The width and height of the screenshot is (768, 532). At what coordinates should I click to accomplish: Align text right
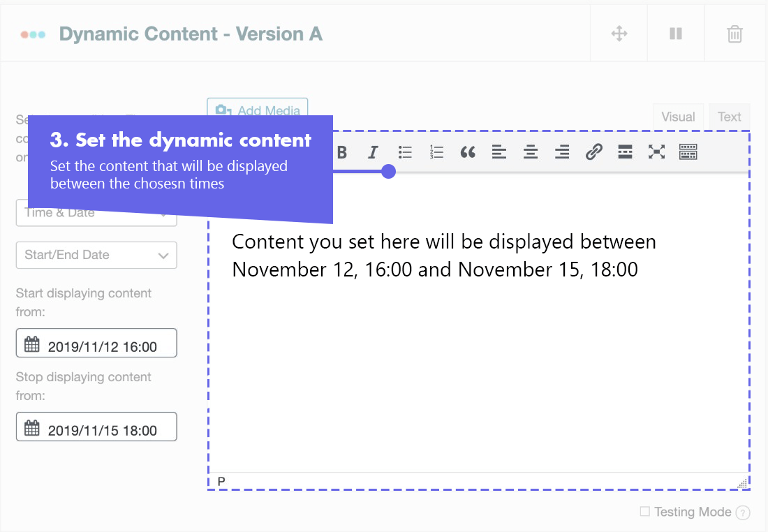click(x=562, y=152)
